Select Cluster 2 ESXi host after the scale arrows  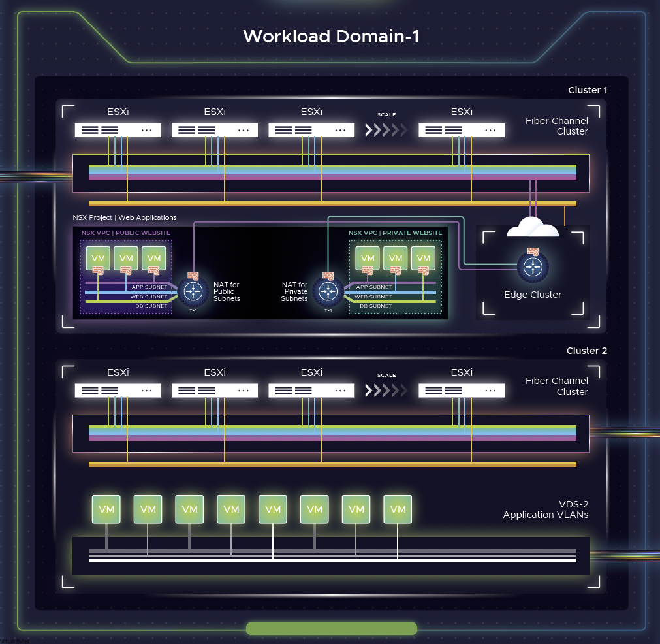[x=462, y=391]
